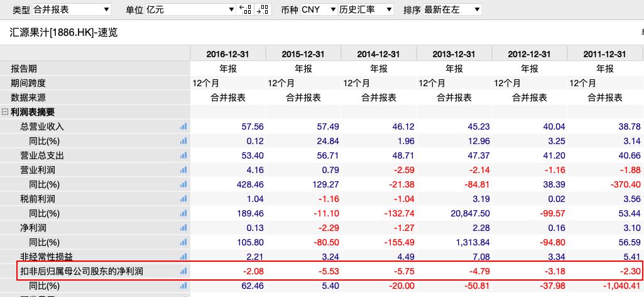Click the left-arrow decimal places icon
The image size is (644, 297).
[245, 9]
